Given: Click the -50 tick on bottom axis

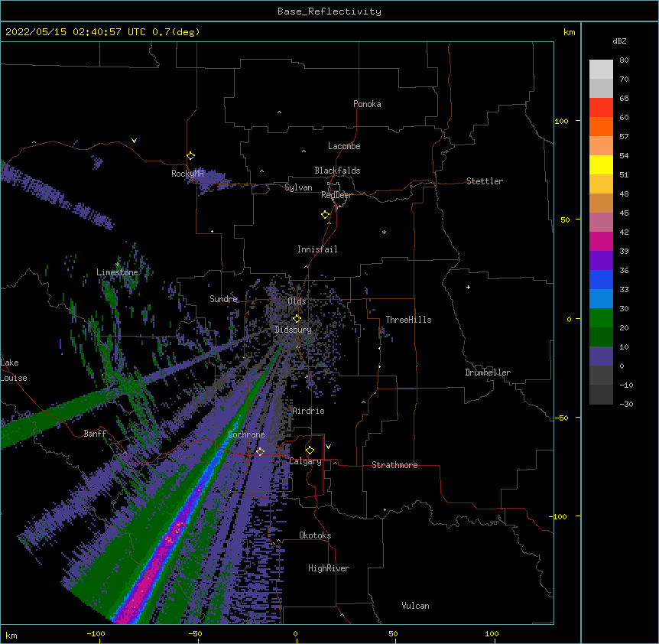Looking at the screenshot, I should 195,633.
